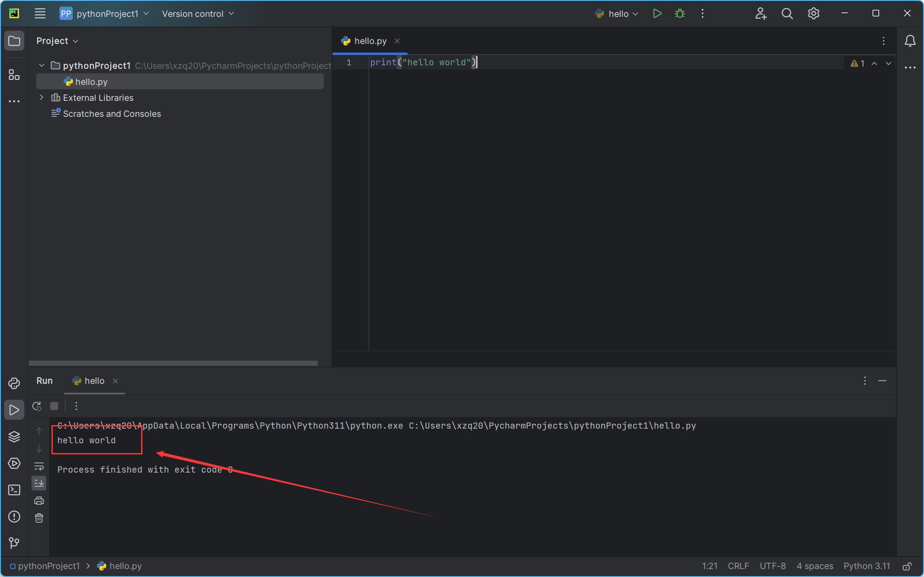Viewport: 924px width, 577px height.
Task: Click the Search everywhere icon
Action: pyautogui.click(x=786, y=13)
